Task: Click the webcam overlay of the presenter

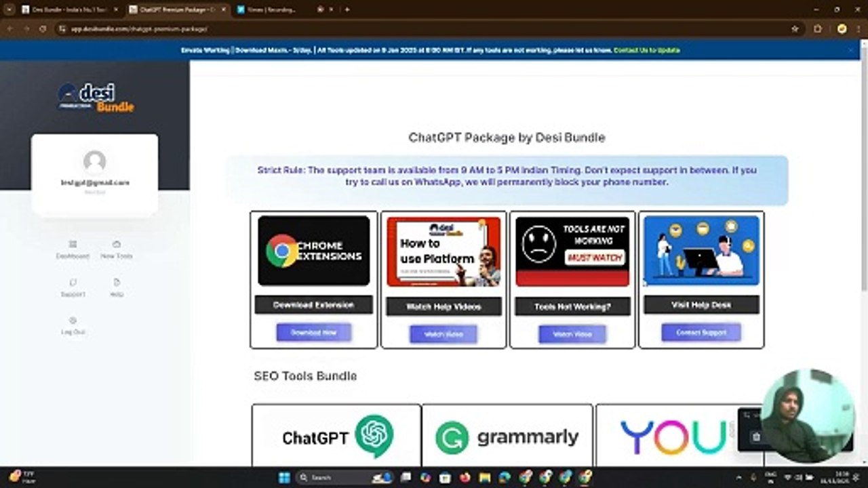Action: coord(807,416)
